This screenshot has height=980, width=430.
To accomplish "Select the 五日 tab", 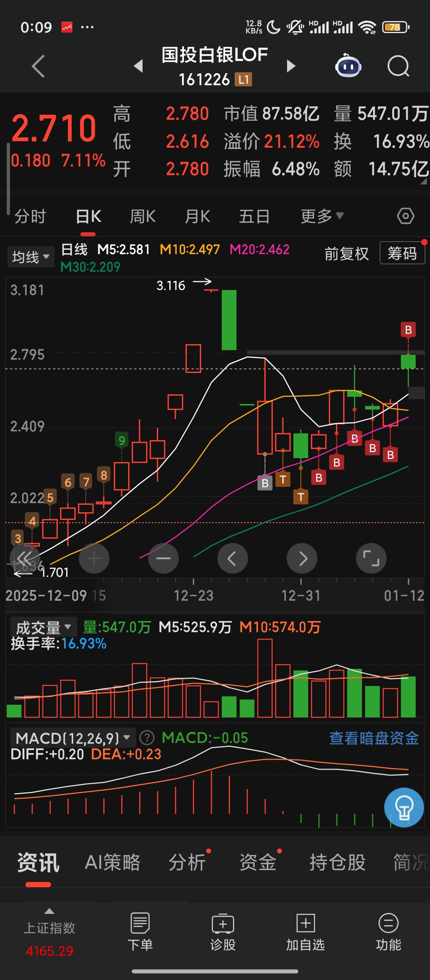I will [x=254, y=217].
